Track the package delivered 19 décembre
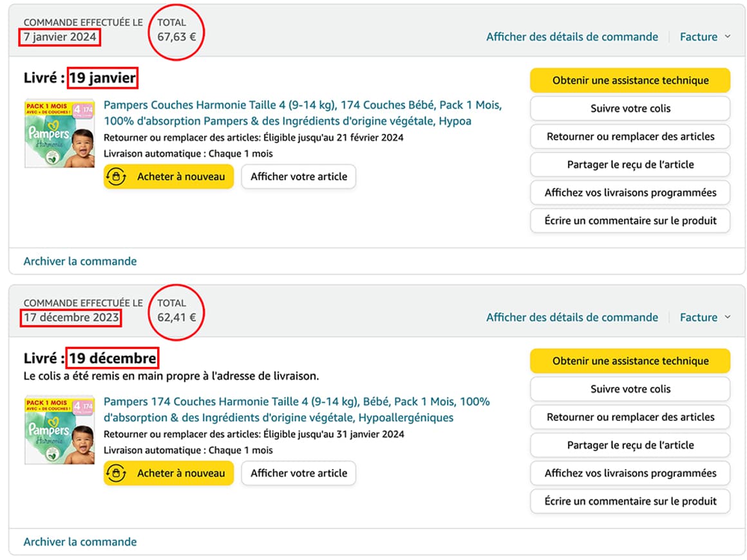The image size is (747, 560). click(630, 389)
